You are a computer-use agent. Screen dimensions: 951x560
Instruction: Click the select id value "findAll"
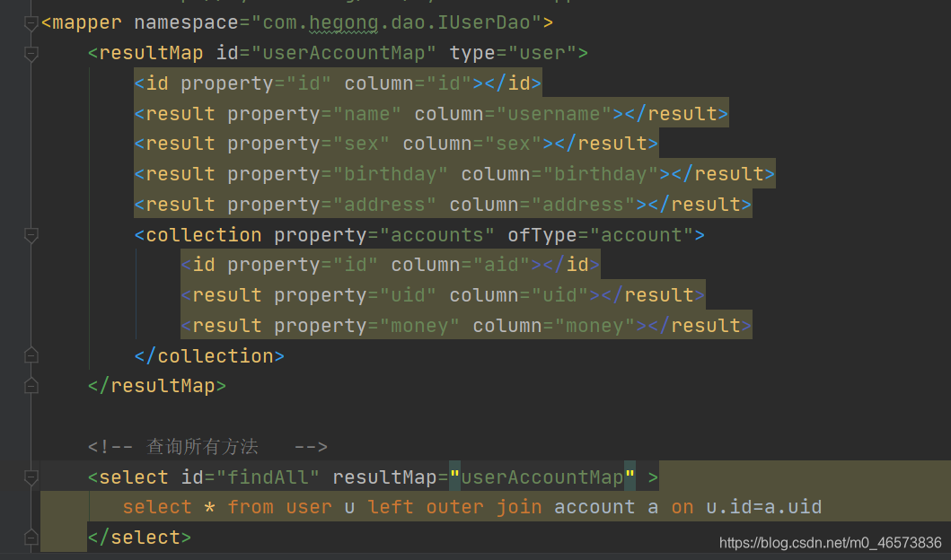[x=269, y=477]
